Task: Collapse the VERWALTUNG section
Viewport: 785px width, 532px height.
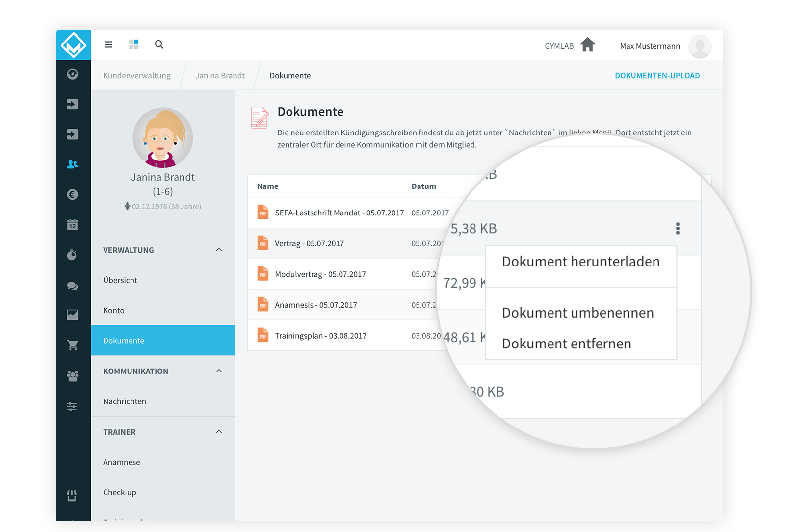Action: point(219,250)
